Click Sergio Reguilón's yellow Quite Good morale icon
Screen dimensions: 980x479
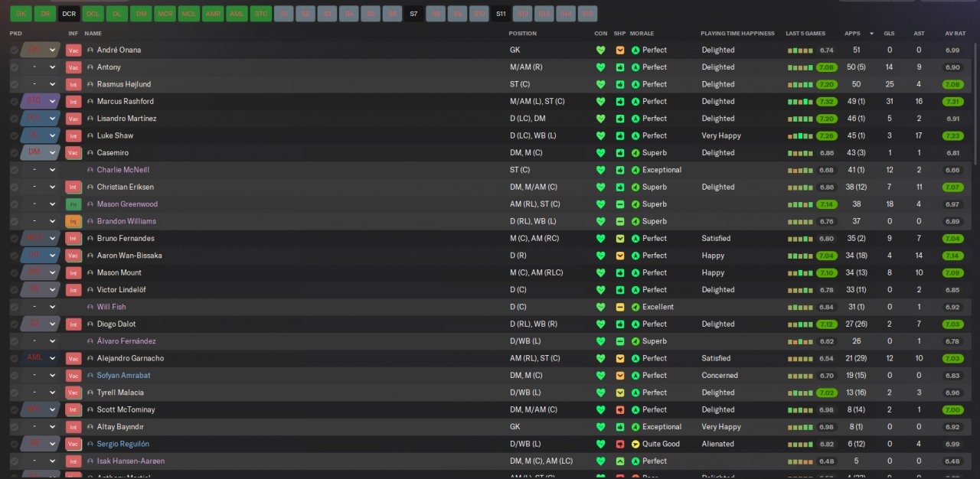(x=635, y=444)
